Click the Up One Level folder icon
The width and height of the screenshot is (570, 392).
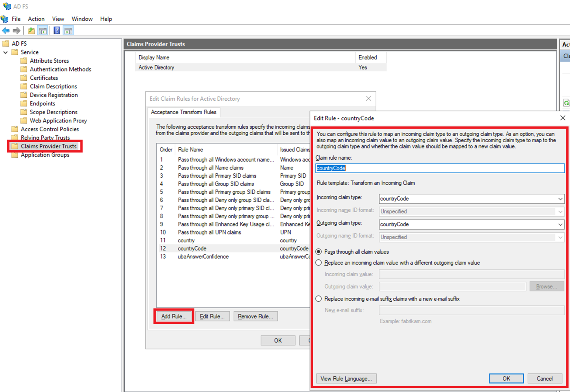(x=31, y=31)
